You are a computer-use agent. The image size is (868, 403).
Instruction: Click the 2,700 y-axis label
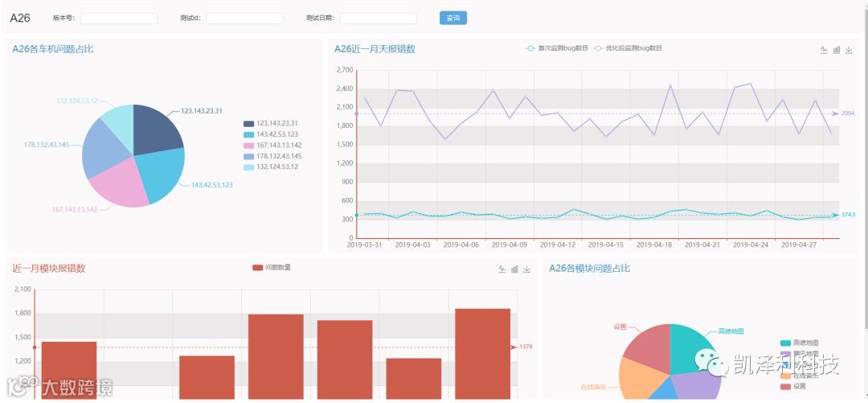pos(344,70)
